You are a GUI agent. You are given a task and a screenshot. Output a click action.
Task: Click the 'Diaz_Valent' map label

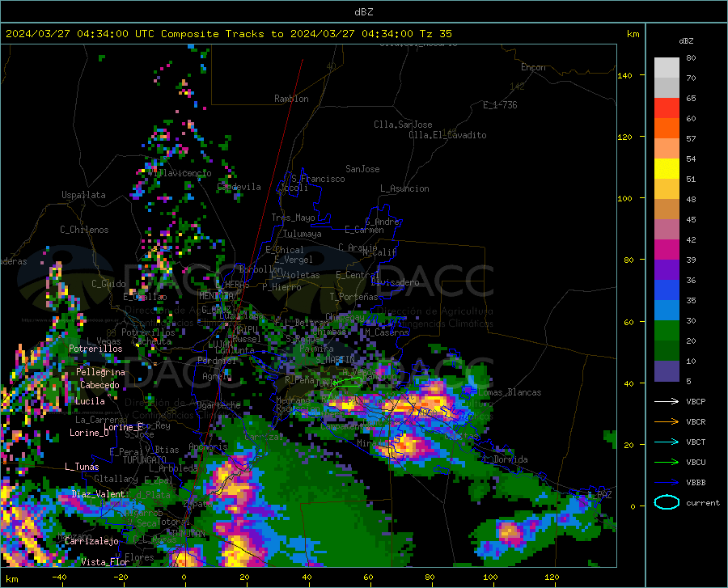(x=98, y=494)
